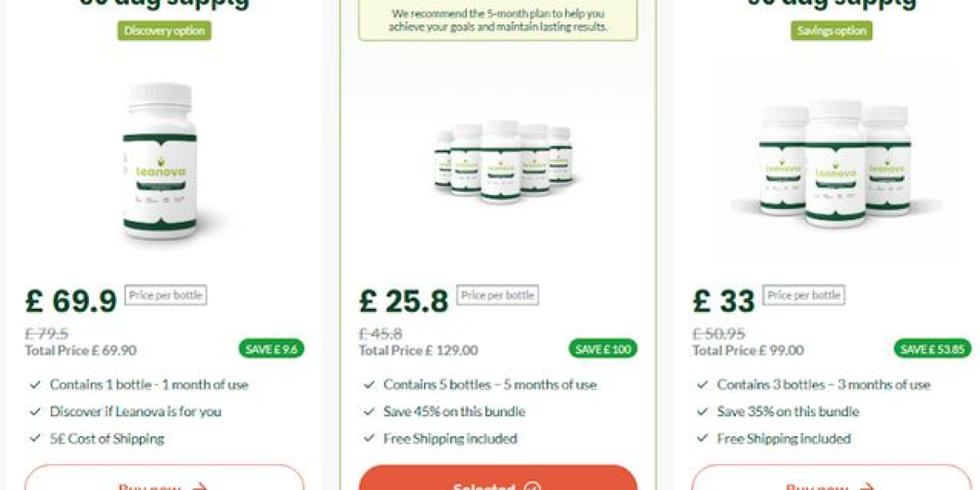Click the single Leanova bottle image

160,161
